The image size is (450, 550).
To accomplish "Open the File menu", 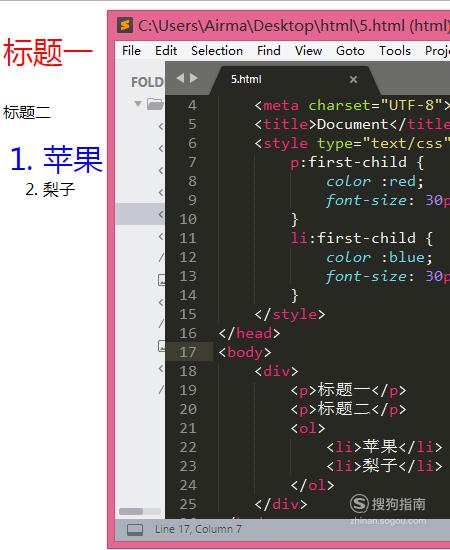I will [132, 51].
